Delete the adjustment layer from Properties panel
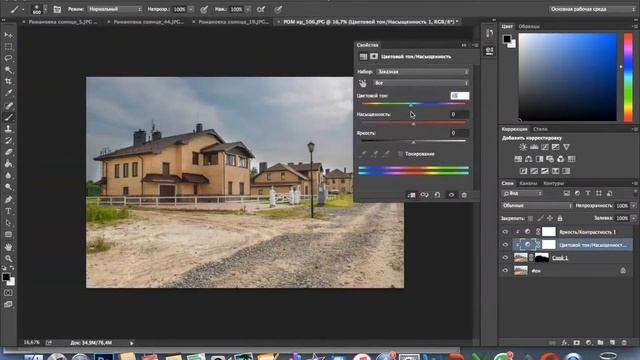 (x=464, y=195)
